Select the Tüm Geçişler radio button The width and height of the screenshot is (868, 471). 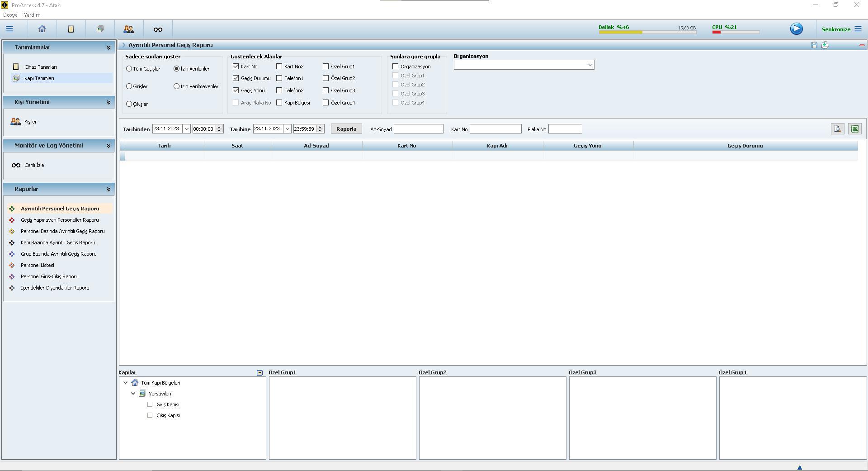[129, 69]
